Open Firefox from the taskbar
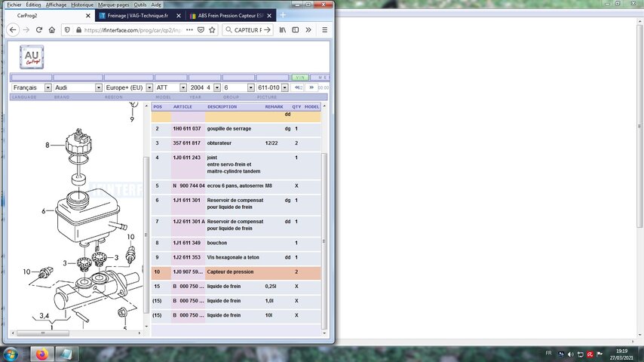This screenshot has height=362, width=644. pos(42,354)
